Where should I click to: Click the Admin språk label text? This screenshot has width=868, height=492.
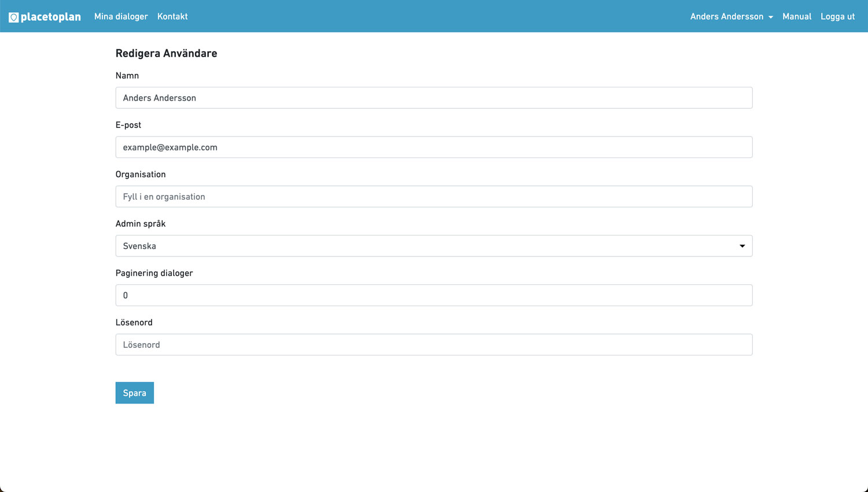click(141, 223)
